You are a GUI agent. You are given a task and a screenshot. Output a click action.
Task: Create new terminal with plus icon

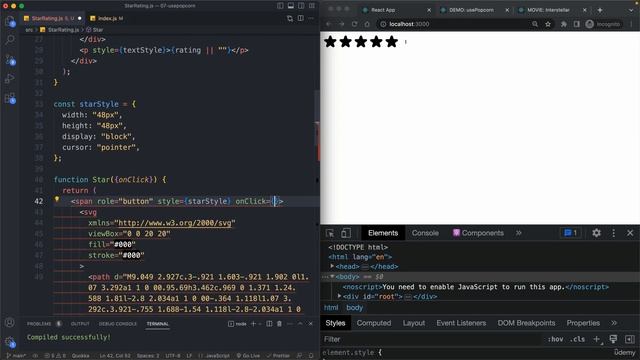[x=253, y=324]
